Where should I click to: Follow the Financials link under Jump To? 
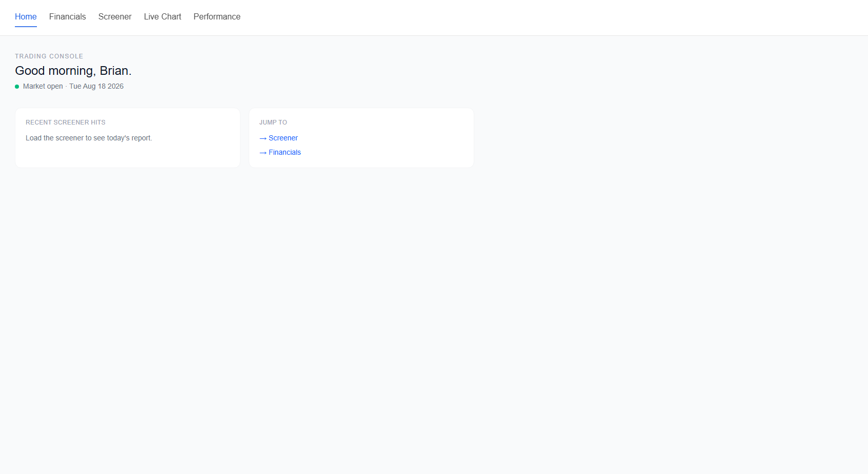(x=280, y=152)
